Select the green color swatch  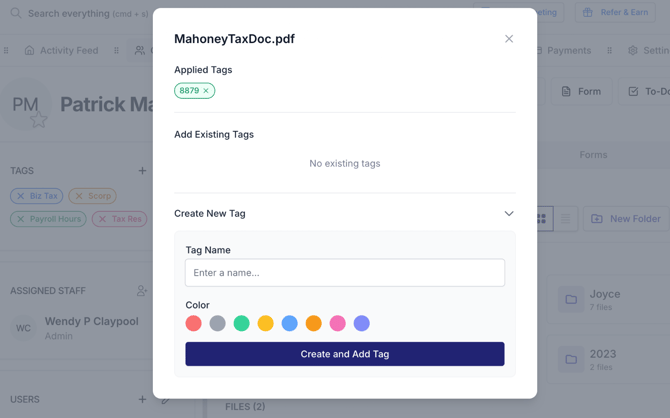pos(242,324)
